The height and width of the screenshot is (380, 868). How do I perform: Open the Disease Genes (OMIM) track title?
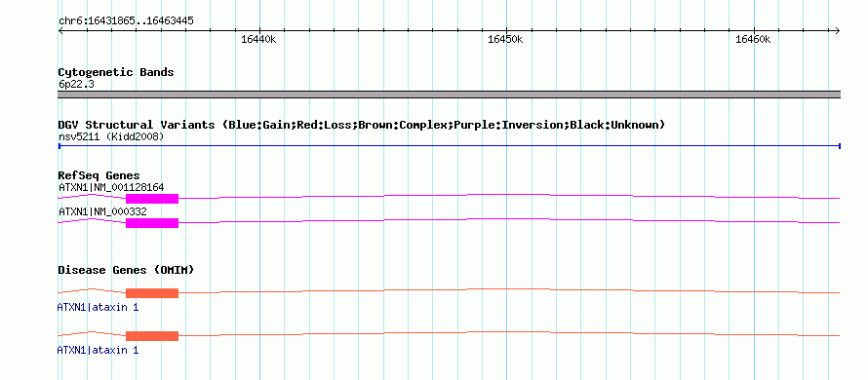click(x=126, y=271)
